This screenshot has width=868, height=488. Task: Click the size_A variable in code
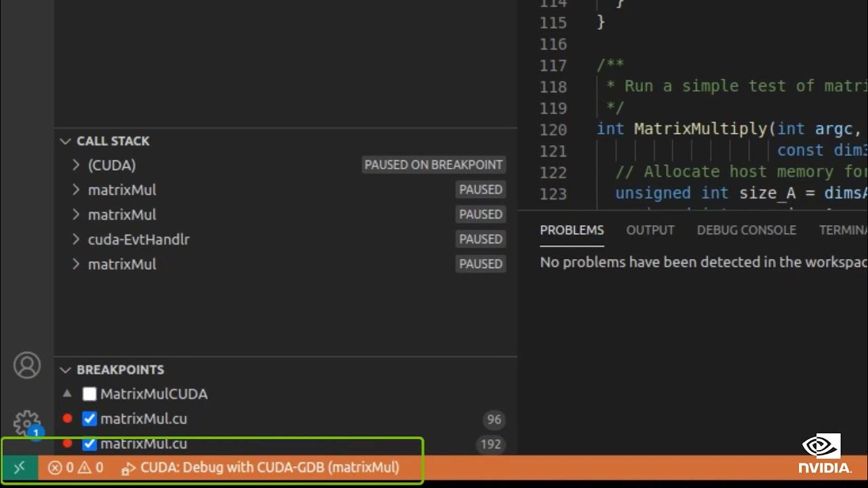pos(767,193)
